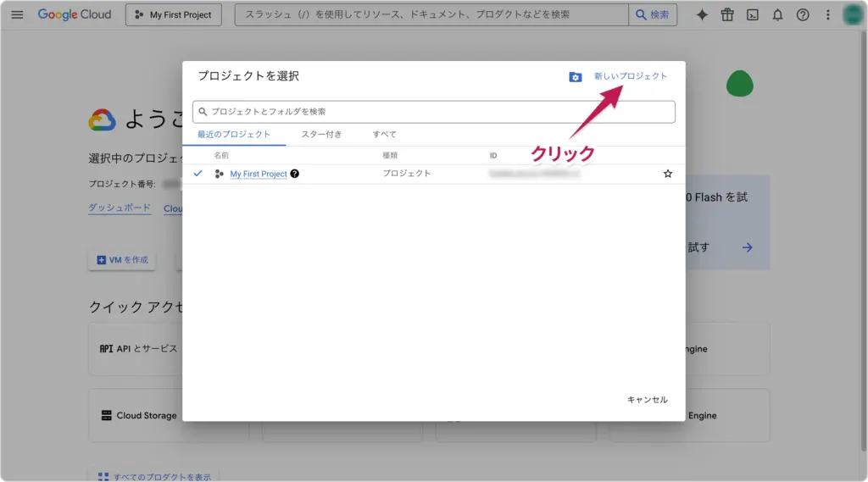Focus the プロジェクトとフォルダを検索 field
The height and width of the screenshot is (482, 868).
433,112
